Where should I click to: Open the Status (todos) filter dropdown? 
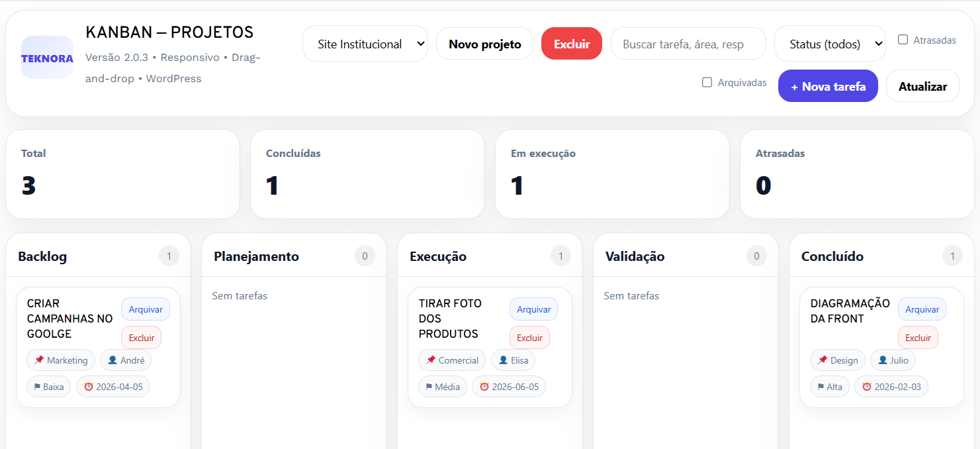tap(830, 43)
